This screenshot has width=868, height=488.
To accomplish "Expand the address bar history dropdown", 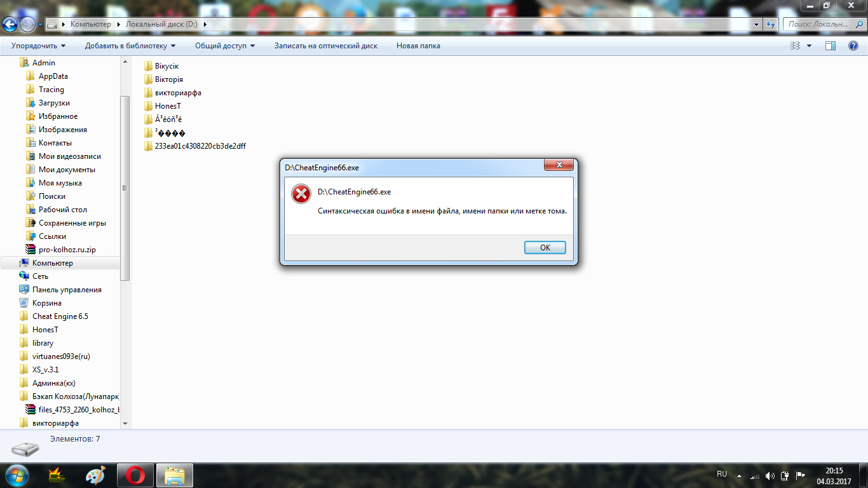I will click(x=756, y=24).
